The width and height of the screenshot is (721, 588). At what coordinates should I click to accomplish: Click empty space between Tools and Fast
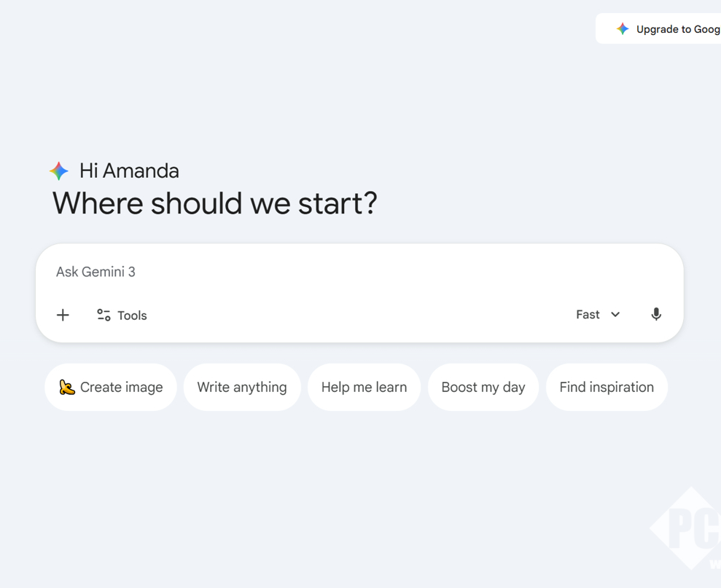(x=357, y=315)
